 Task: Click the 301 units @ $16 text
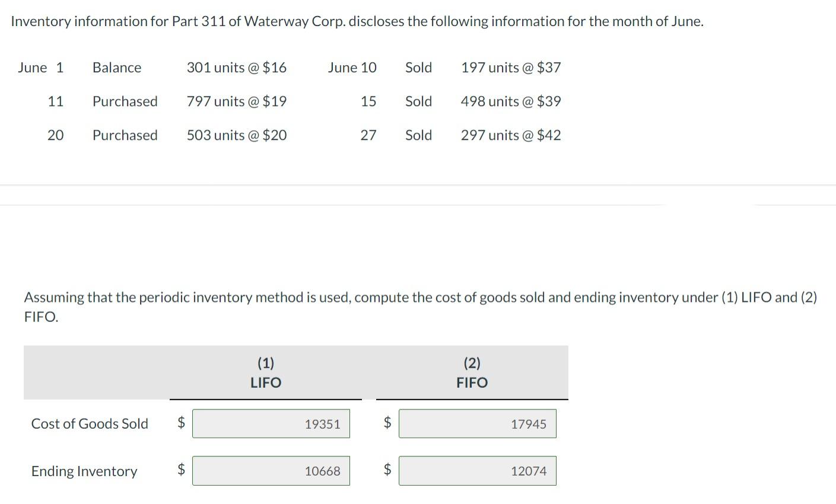[236, 68]
